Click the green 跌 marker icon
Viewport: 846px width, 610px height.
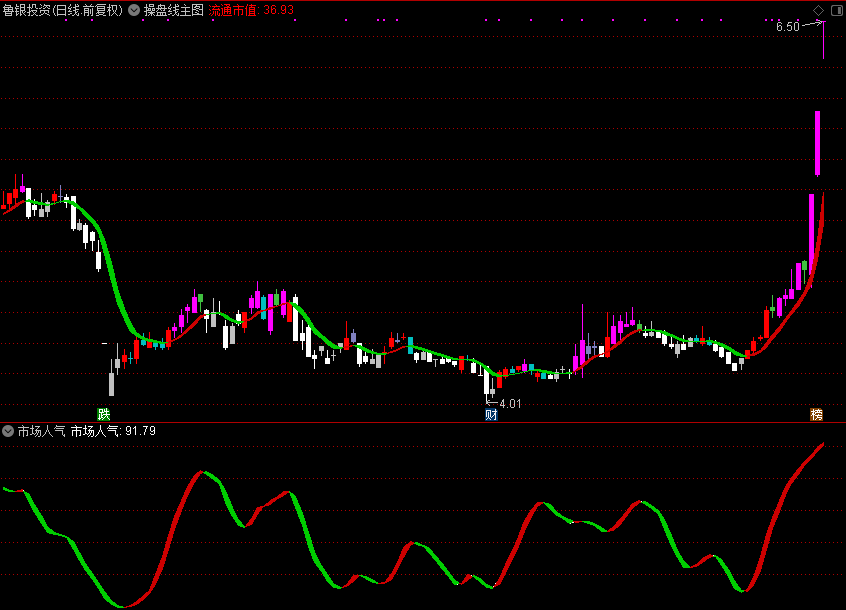[x=104, y=414]
